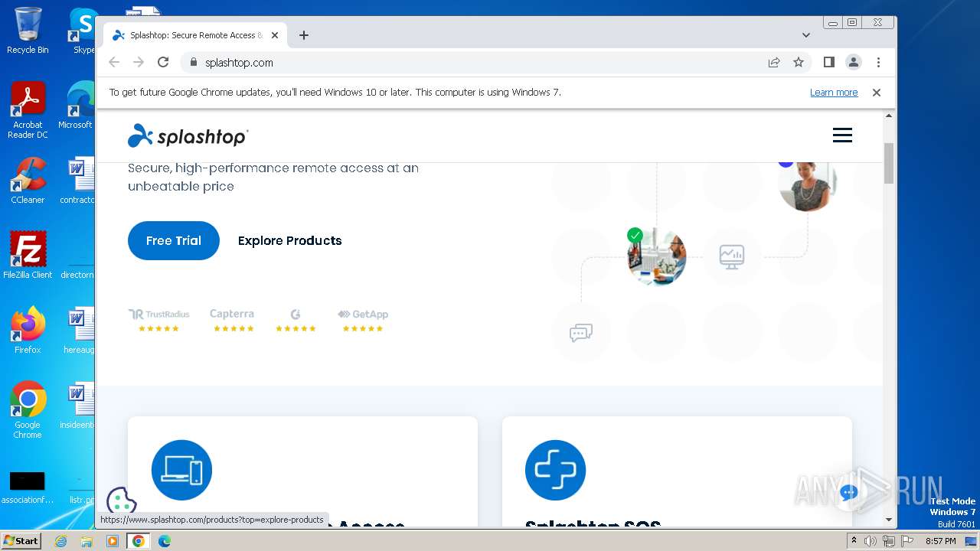Open the Recycle Bin desktop icon
The width and height of the screenshot is (980, 551).
pyautogui.click(x=28, y=31)
